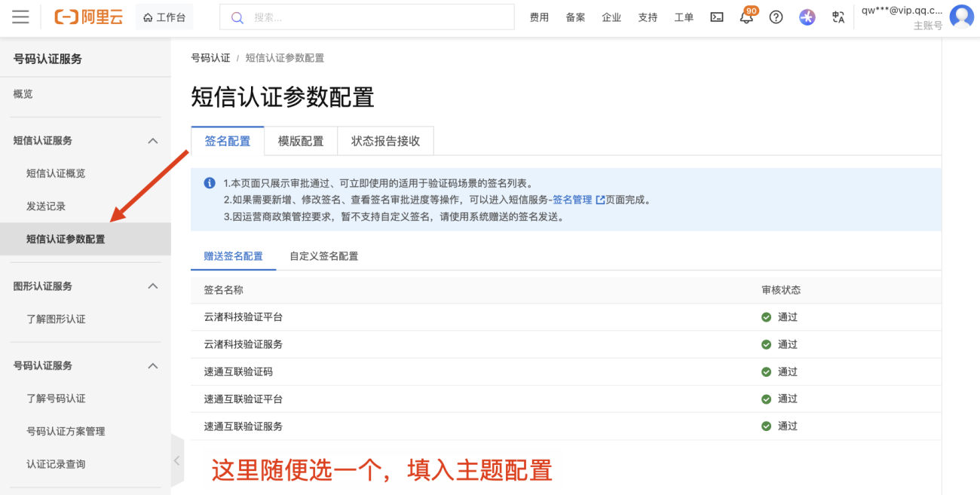The height and width of the screenshot is (495, 980).
Task: Collapse the 图形认证服务 section
Action: click(x=152, y=286)
